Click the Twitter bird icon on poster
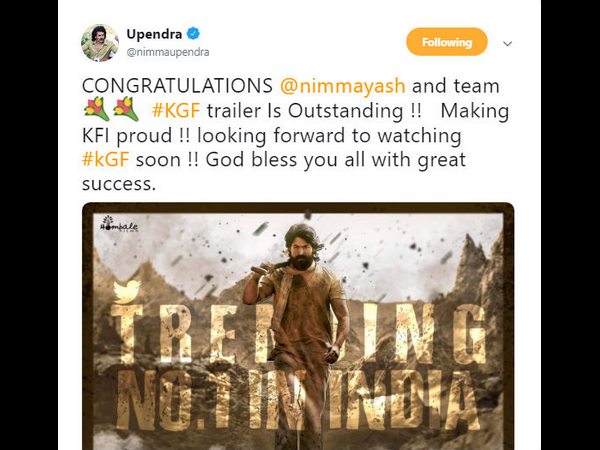 click(127, 292)
